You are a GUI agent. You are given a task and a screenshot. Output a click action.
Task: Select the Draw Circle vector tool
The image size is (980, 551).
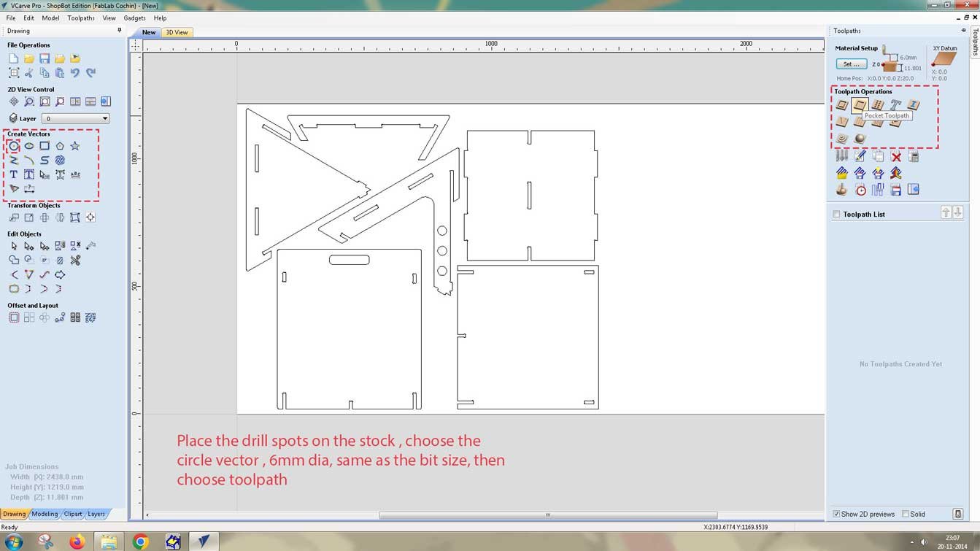click(14, 146)
